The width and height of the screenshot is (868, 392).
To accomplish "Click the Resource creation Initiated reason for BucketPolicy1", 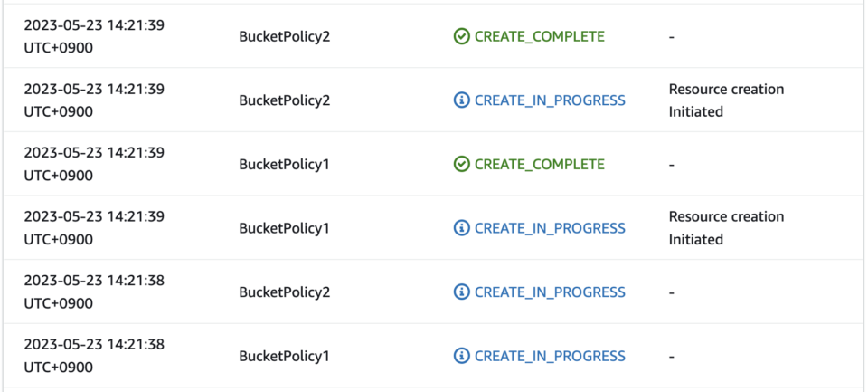I will pos(726,228).
